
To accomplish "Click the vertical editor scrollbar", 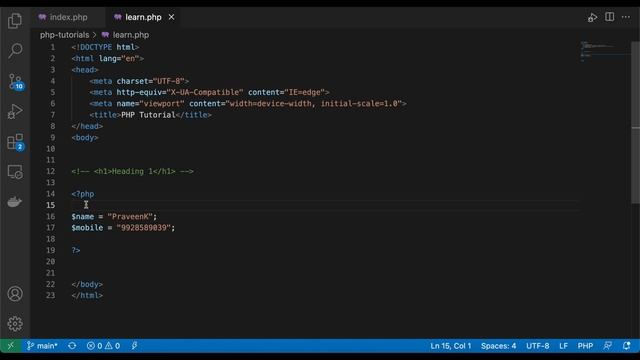I will (x=636, y=122).
